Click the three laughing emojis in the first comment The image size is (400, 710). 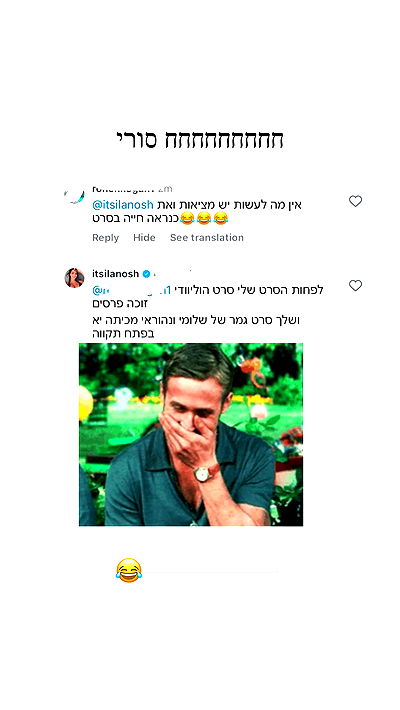click(204, 218)
